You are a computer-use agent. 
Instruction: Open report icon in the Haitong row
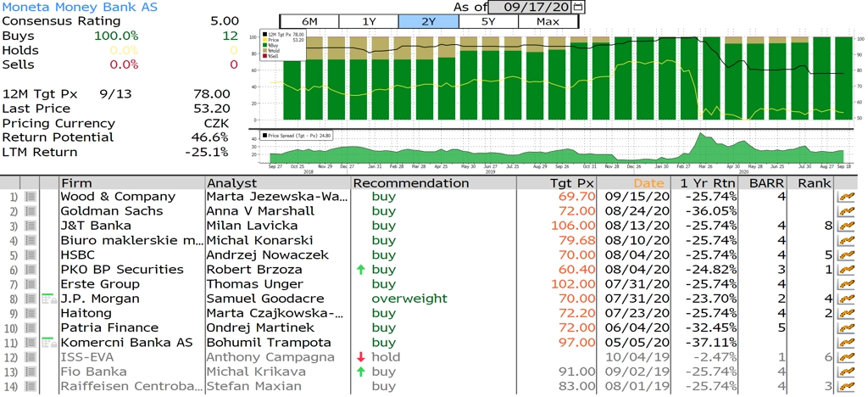(31, 313)
